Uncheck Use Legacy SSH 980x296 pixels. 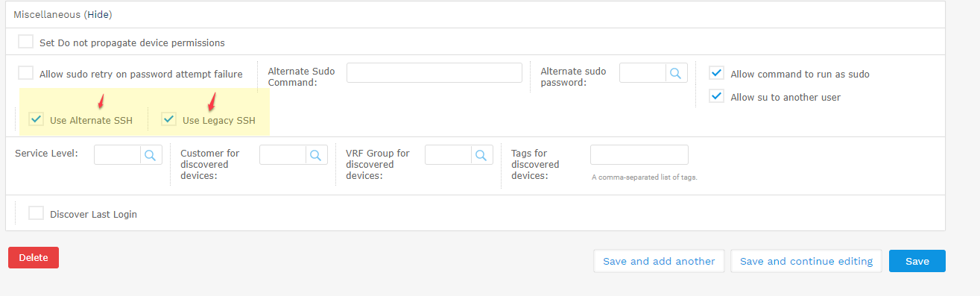(x=169, y=119)
